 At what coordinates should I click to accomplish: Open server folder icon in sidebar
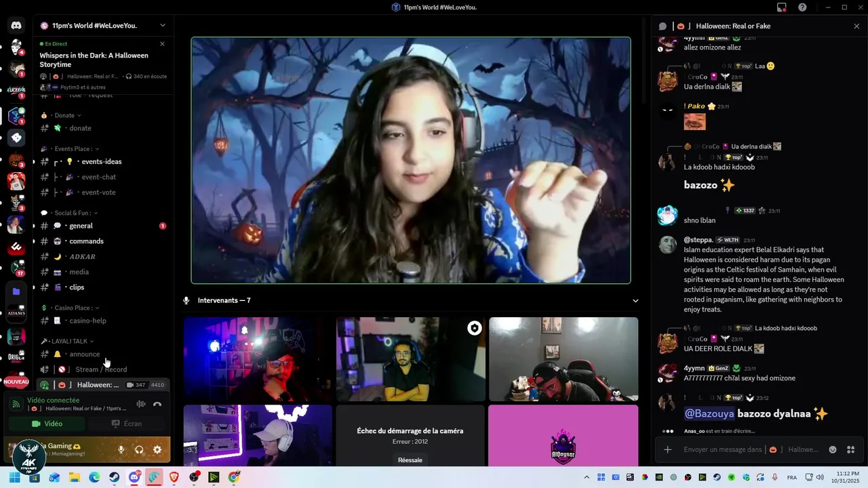click(x=16, y=291)
